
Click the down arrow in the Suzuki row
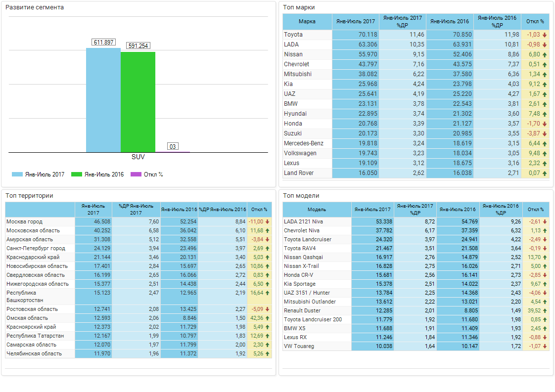tap(545, 134)
